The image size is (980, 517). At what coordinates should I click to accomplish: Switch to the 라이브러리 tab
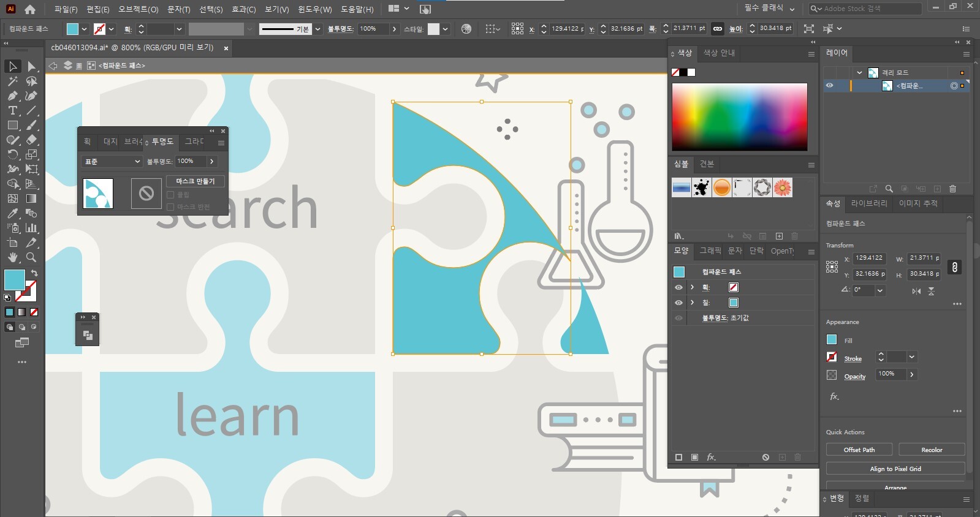[x=868, y=203]
